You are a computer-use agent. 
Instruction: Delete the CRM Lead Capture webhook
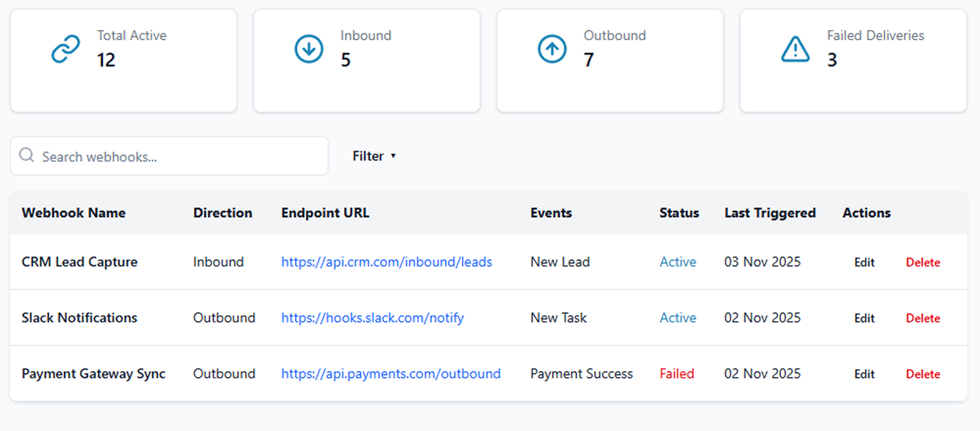click(922, 263)
